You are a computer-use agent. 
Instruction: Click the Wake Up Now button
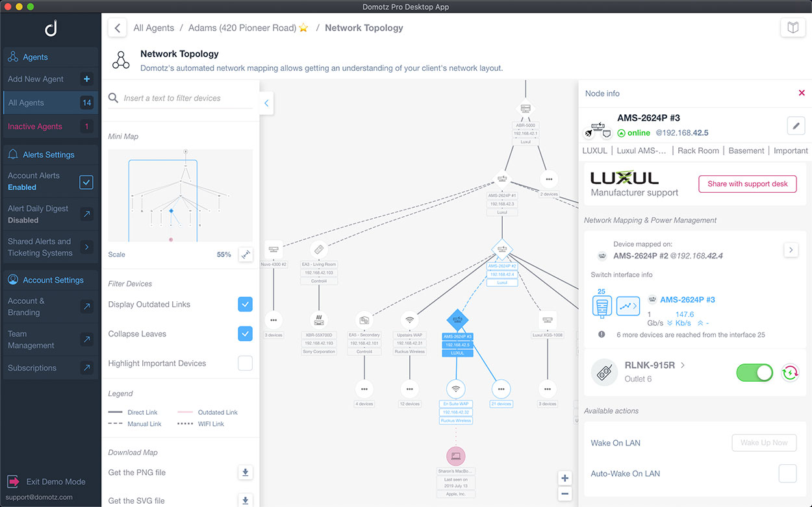pos(764,443)
